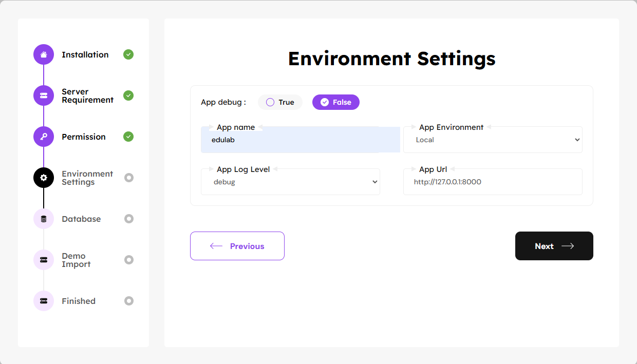Click the Demo Import step icon

click(44, 260)
